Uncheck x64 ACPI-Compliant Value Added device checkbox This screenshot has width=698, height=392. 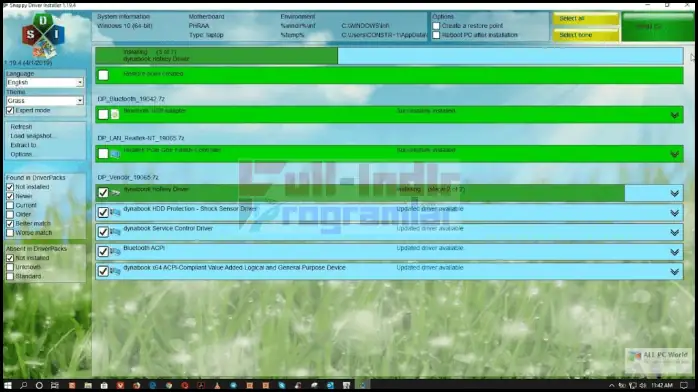coord(103,271)
